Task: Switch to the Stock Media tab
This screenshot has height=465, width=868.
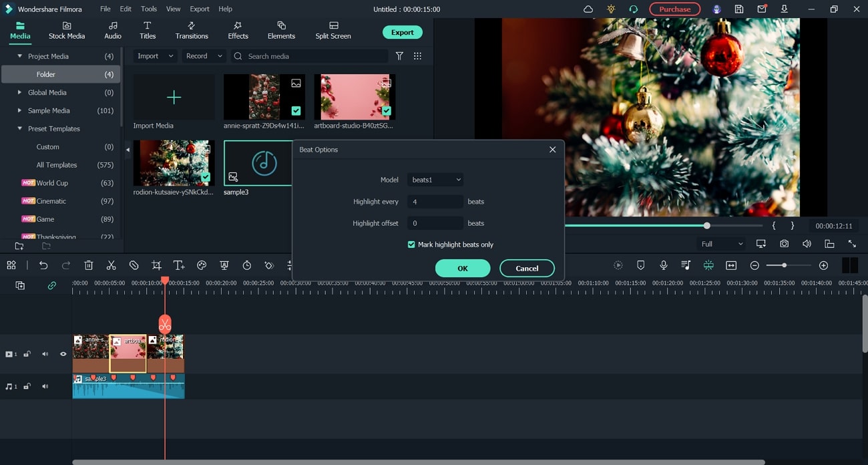Action: pyautogui.click(x=67, y=31)
